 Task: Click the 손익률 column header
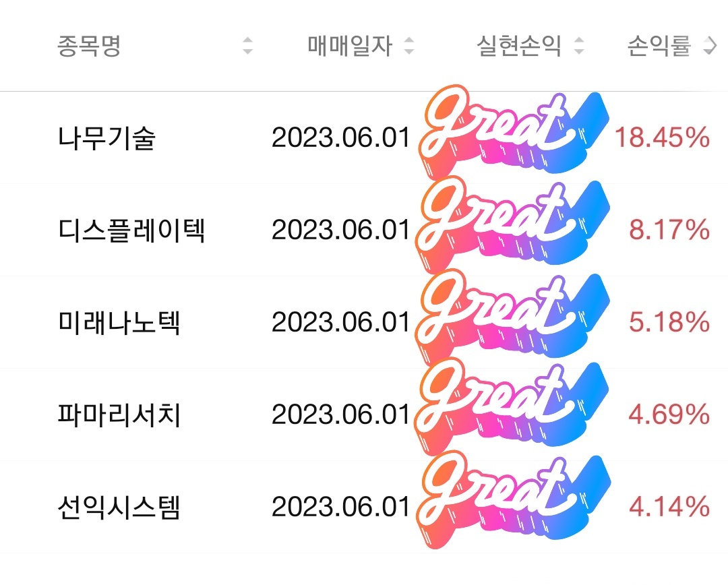659,46
